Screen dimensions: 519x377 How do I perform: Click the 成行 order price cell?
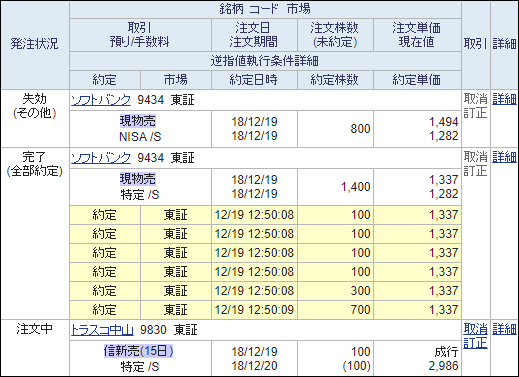coord(446,352)
